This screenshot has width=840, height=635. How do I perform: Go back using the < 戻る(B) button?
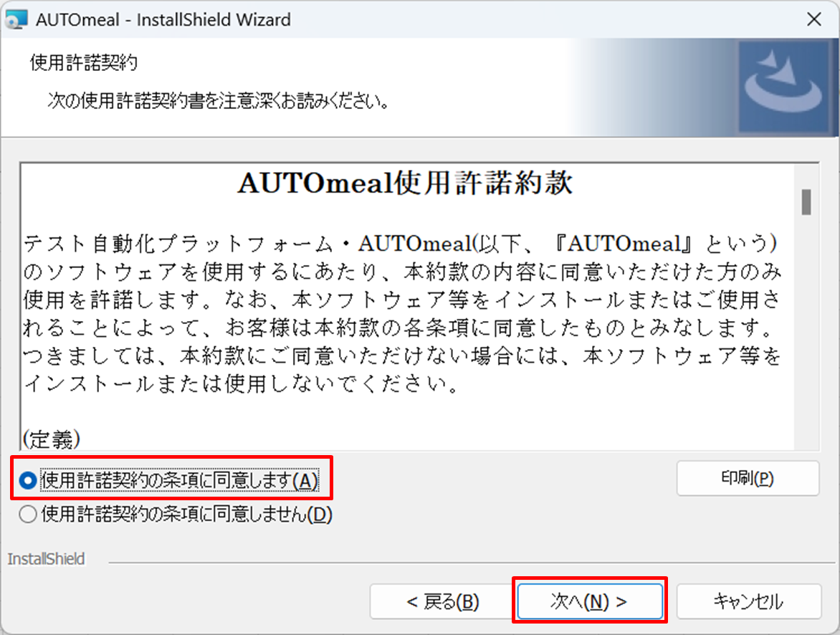coord(442,602)
